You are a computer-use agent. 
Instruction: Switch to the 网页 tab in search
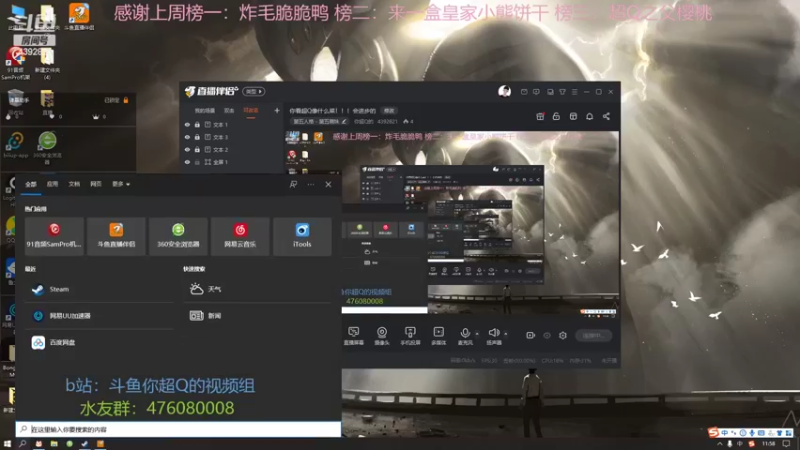96,184
